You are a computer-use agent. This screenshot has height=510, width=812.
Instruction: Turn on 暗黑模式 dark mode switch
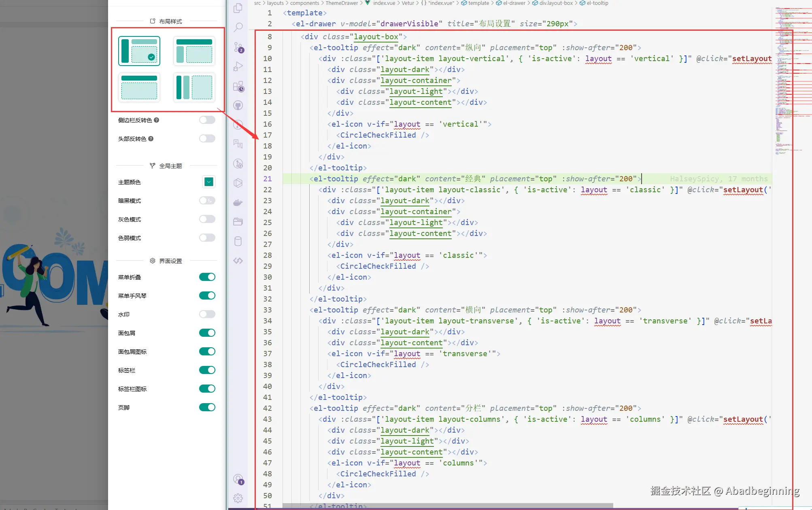[x=207, y=200]
